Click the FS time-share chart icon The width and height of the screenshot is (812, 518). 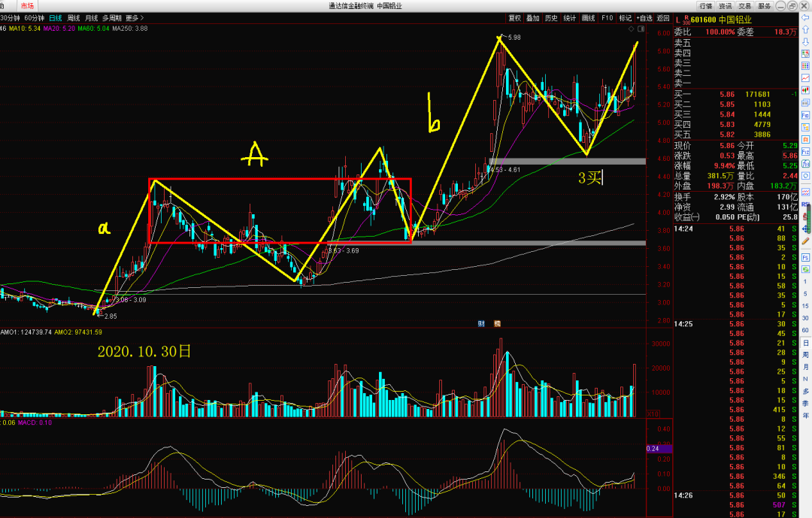(805, 257)
